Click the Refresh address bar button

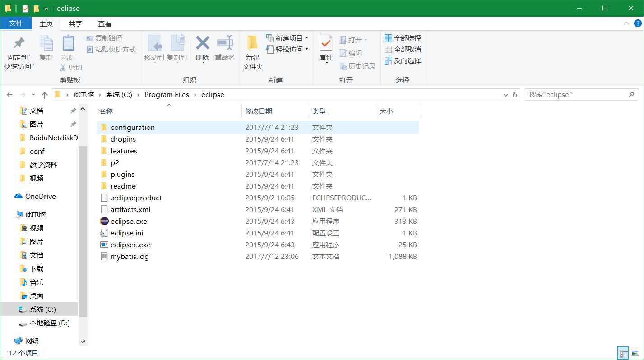click(x=515, y=95)
